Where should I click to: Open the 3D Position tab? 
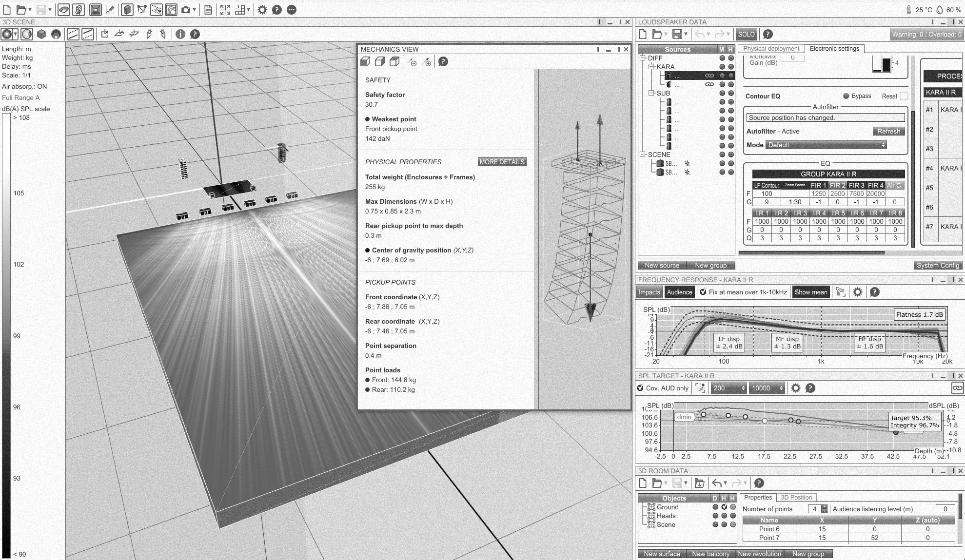796,498
